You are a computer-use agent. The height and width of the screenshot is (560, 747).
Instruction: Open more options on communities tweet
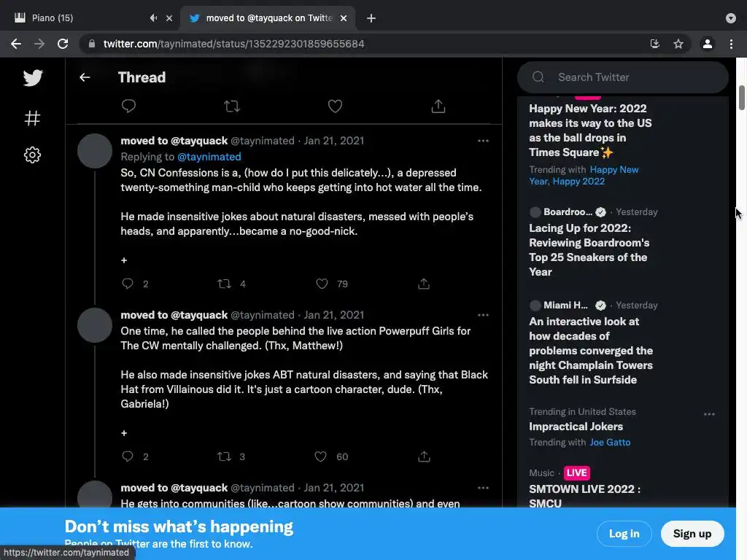click(483, 488)
